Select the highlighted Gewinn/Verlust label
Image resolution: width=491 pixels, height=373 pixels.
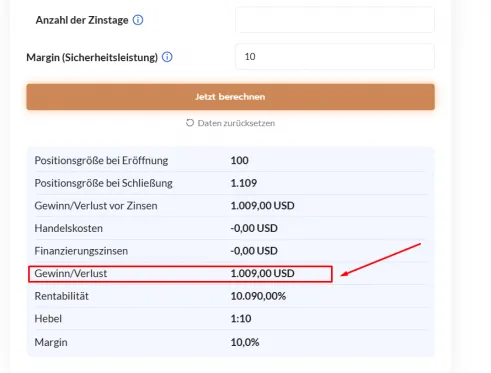(x=71, y=274)
